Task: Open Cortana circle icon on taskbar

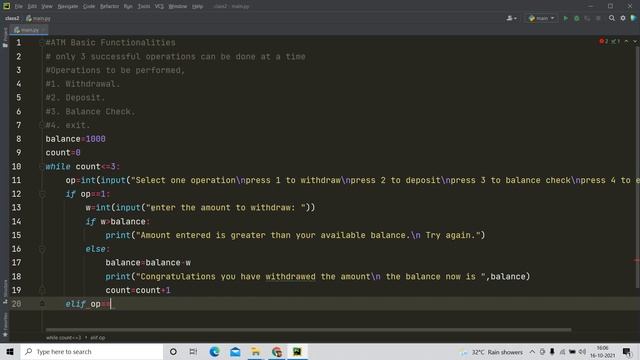Action: (x=173, y=351)
